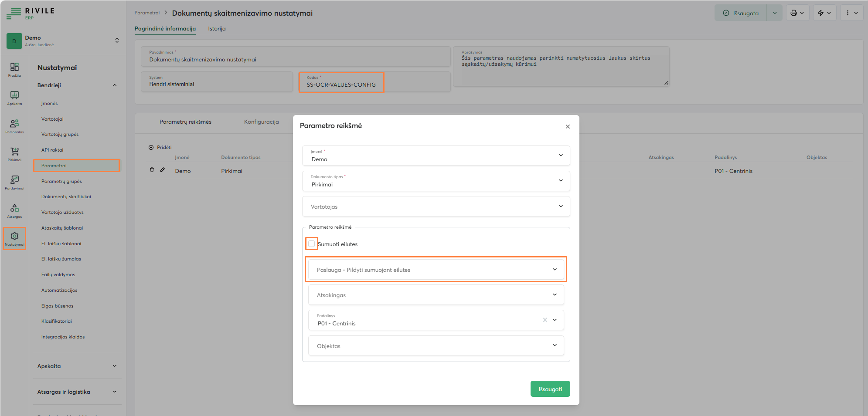Open the three-dot more options menu
Image resolution: width=868 pixels, height=416 pixels.
click(x=851, y=13)
